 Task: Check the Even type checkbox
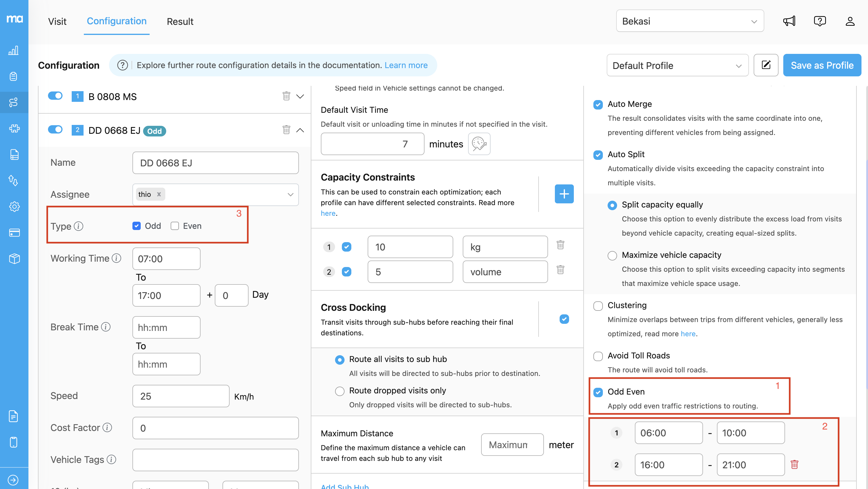coord(174,226)
